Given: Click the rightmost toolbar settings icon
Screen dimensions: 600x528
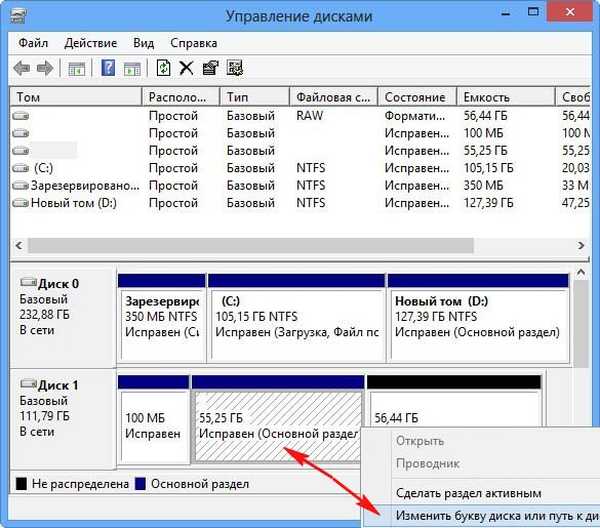Looking at the screenshot, I should click(235, 68).
